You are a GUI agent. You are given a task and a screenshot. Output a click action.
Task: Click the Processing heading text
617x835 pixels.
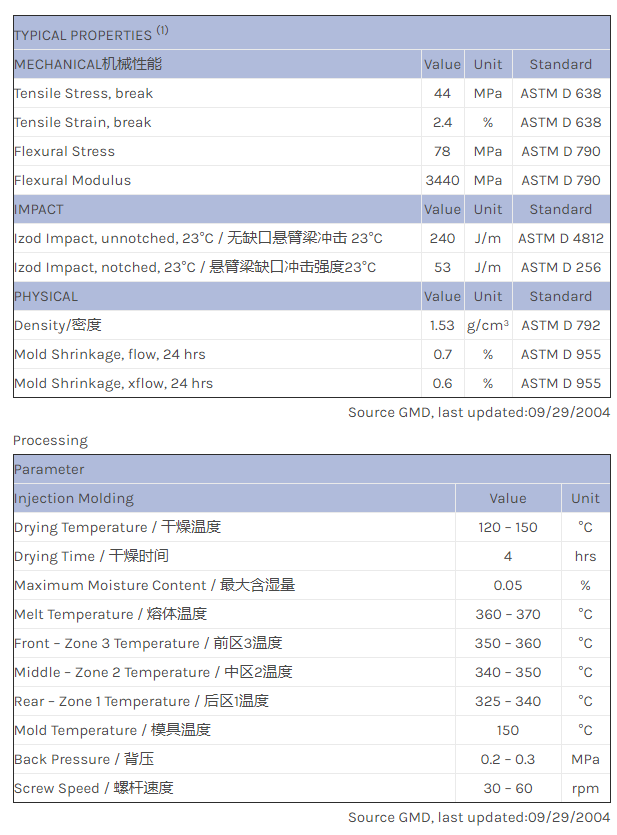(50, 440)
